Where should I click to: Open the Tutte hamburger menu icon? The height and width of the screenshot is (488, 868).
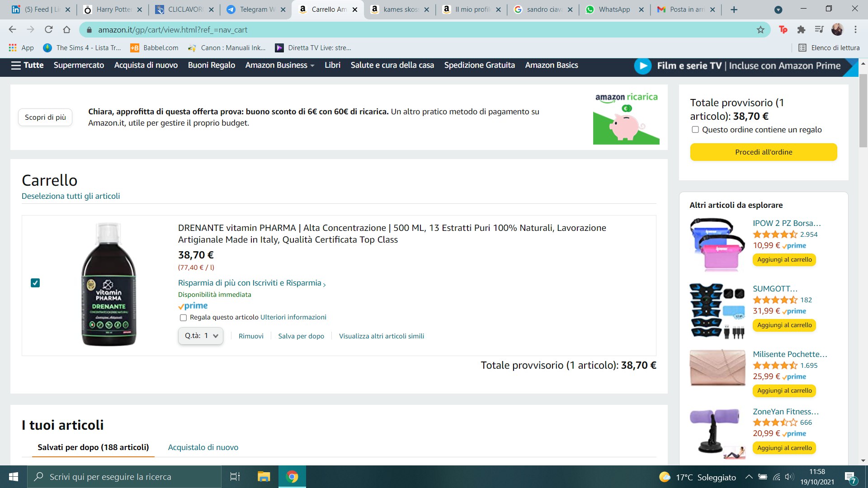(16, 65)
